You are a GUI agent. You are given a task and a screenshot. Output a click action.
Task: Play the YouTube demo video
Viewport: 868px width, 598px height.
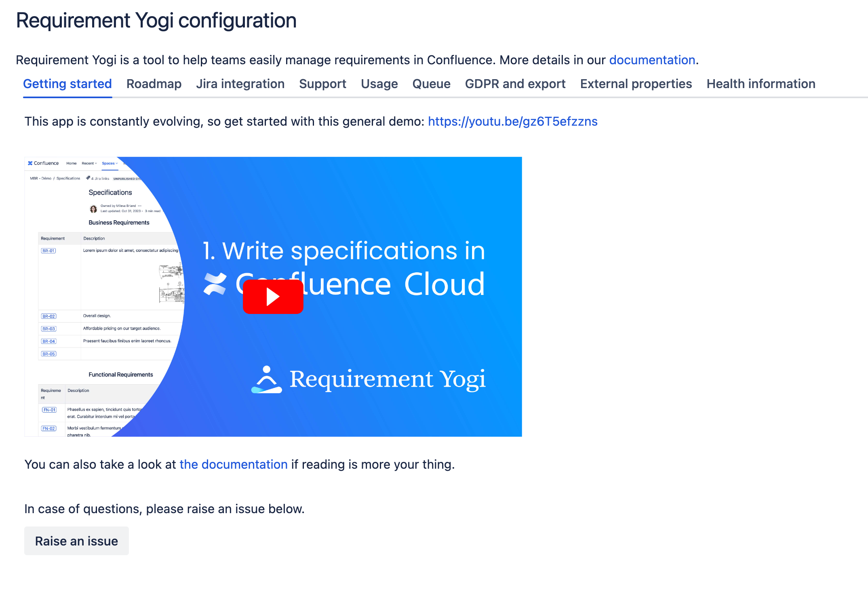(273, 297)
